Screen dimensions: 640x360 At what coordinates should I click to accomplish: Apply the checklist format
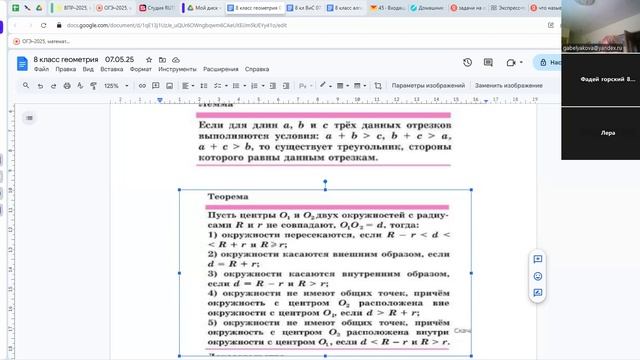[217, 86]
